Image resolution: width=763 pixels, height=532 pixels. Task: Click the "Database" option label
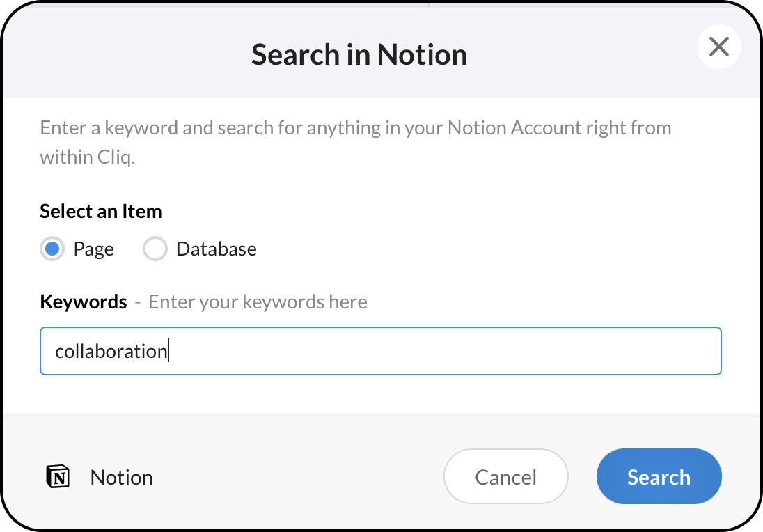click(216, 249)
